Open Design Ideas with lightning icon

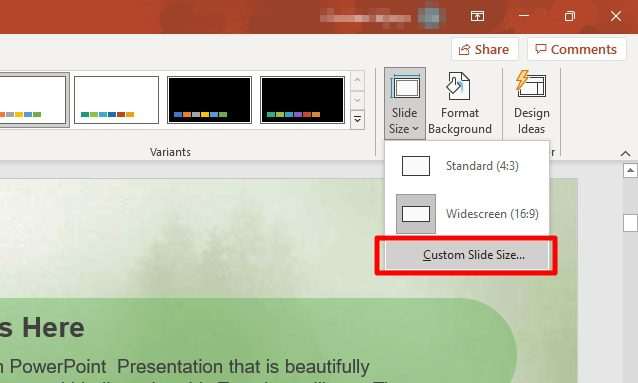click(x=531, y=103)
